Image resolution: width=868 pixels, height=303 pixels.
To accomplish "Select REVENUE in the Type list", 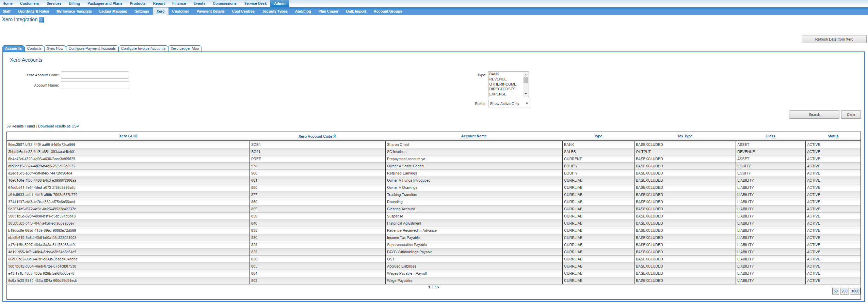I will click(x=498, y=79).
